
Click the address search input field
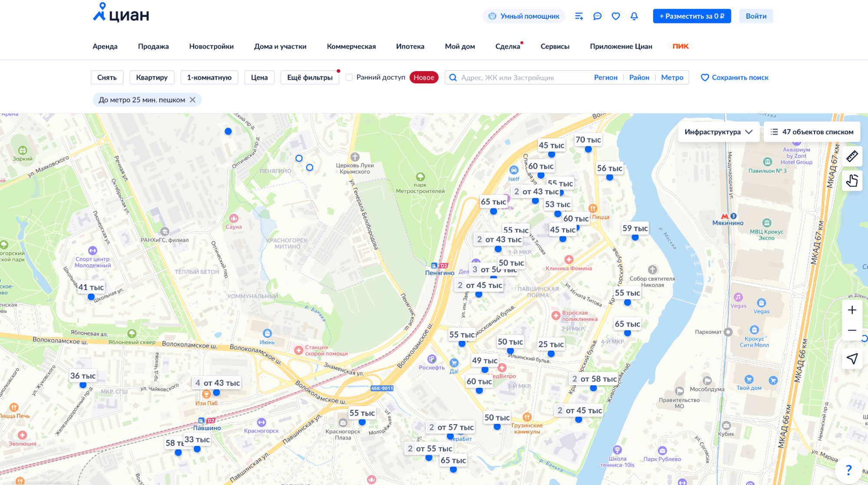pos(521,77)
